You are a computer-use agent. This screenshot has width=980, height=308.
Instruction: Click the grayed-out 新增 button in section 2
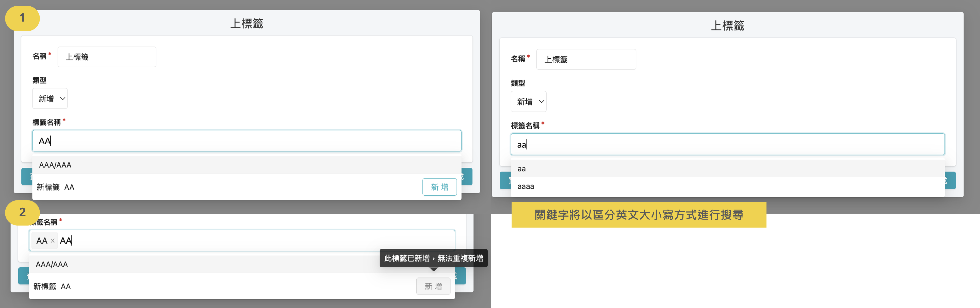[433, 286]
